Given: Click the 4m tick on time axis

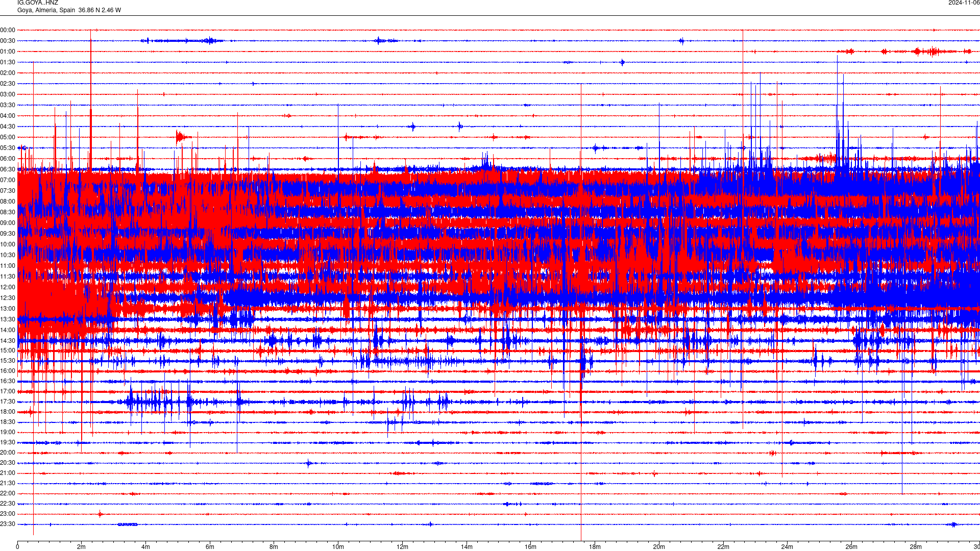Looking at the screenshot, I should point(145,547).
